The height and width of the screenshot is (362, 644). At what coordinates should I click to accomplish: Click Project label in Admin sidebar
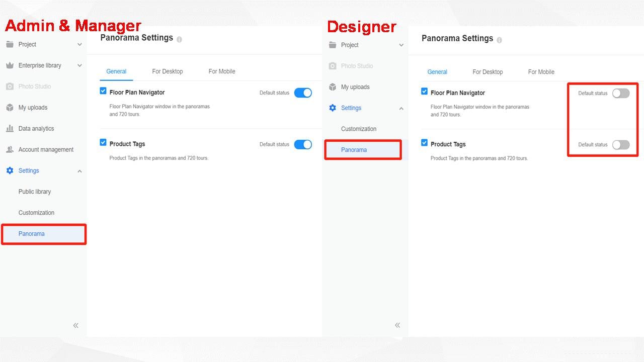27,44
